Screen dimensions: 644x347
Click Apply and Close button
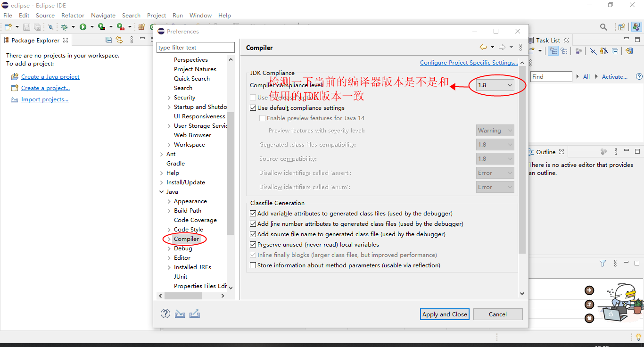click(445, 314)
